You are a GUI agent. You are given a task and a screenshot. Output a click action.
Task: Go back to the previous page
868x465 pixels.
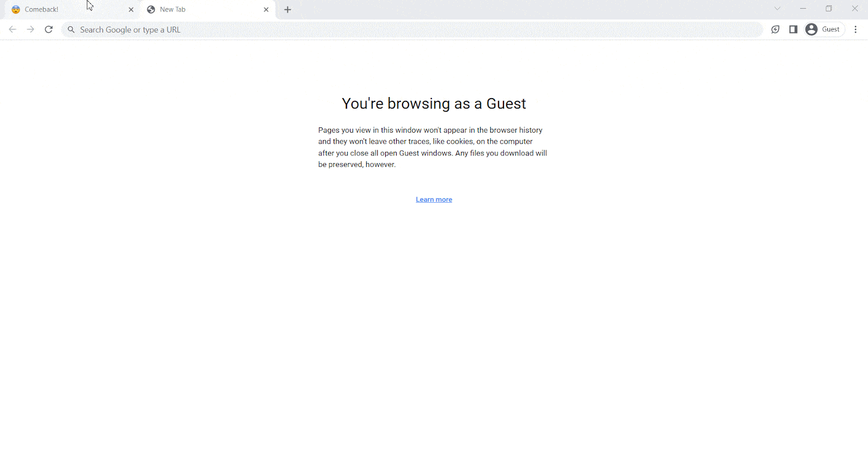[12, 29]
